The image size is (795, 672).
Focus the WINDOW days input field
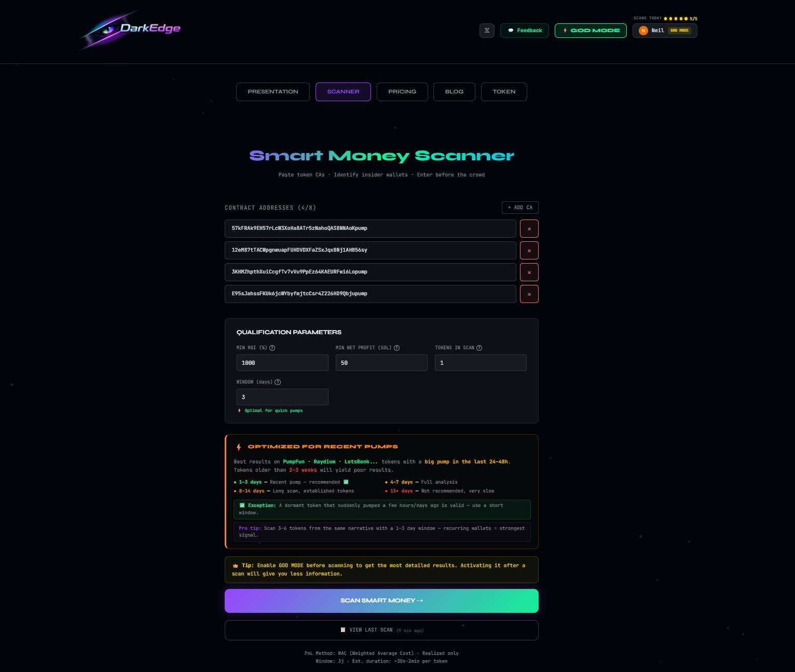[282, 397]
